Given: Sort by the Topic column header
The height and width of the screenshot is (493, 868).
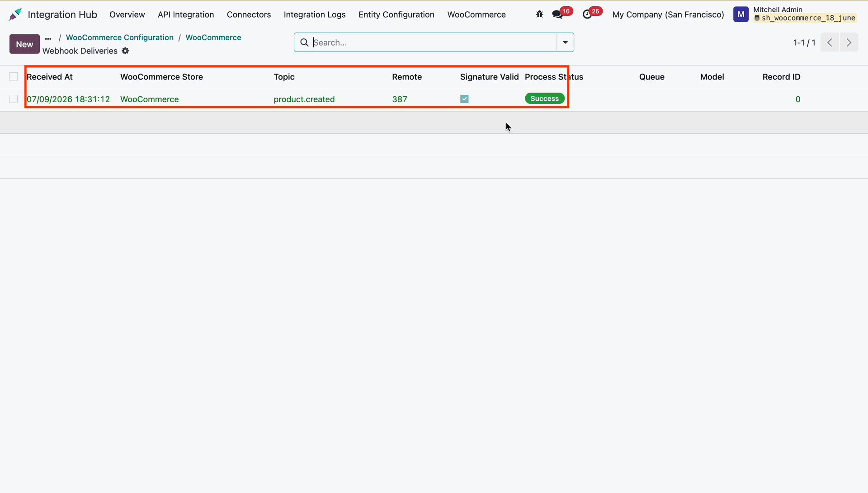Looking at the screenshot, I should tap(284, 77).
